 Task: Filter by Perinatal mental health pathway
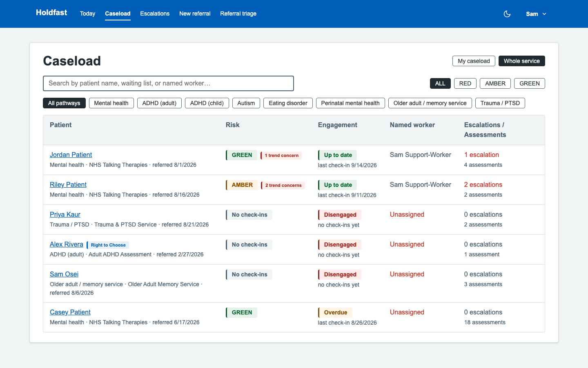[350, 103]
